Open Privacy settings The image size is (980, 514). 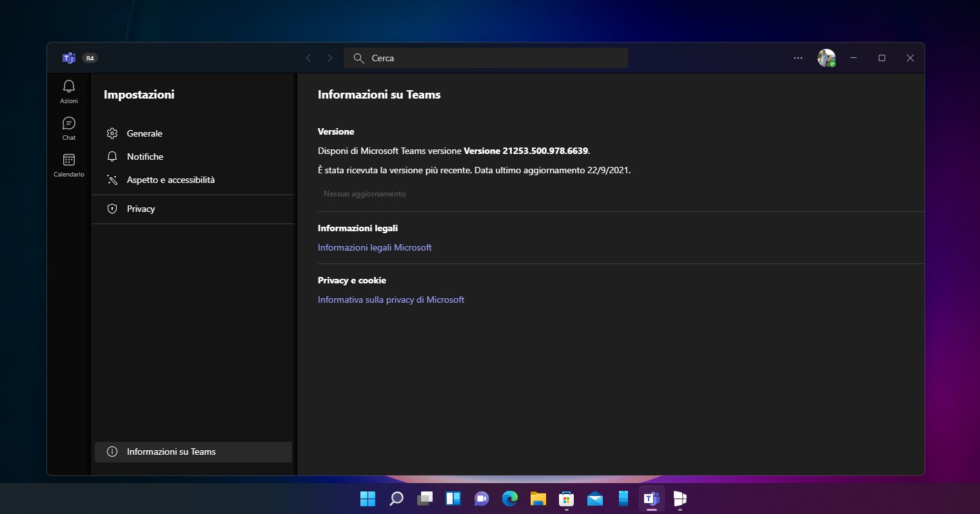point(193,209)
